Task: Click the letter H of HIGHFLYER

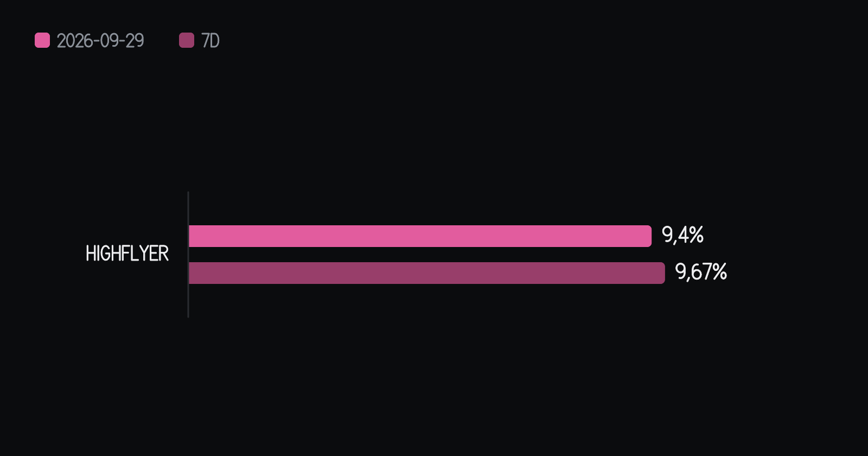Action: pos(90,254)
